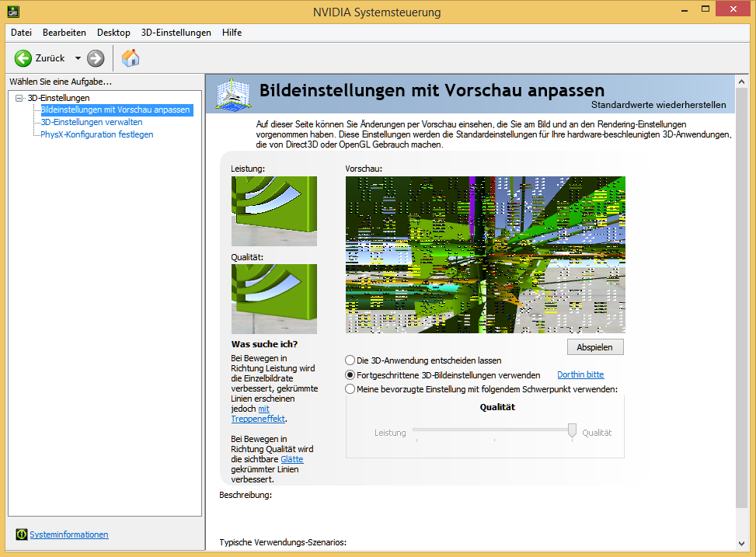Minimize the NVIDIA Systemsteuerung window
Image resolution: width=756 pixels, height=557 pixels.
685,9
